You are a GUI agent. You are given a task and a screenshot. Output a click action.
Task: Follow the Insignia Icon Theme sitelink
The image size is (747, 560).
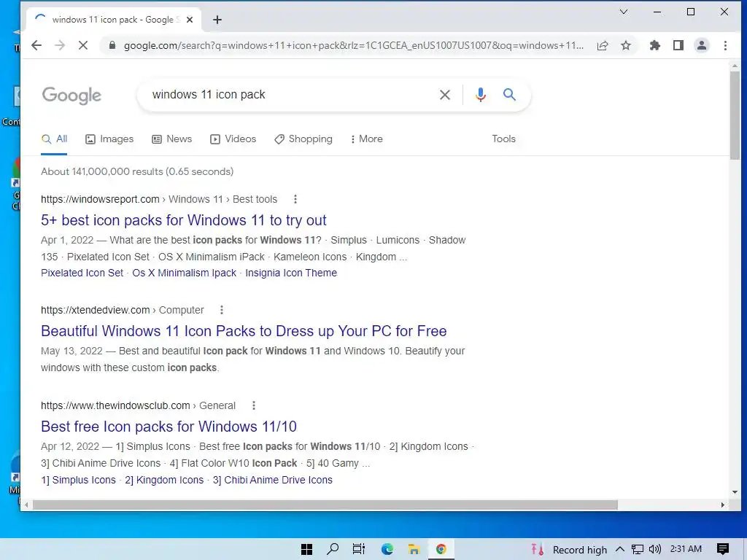point(291,273)
